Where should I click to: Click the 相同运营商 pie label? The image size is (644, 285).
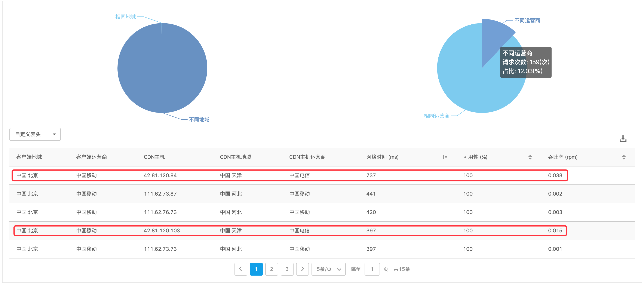(x=436, y=116)
